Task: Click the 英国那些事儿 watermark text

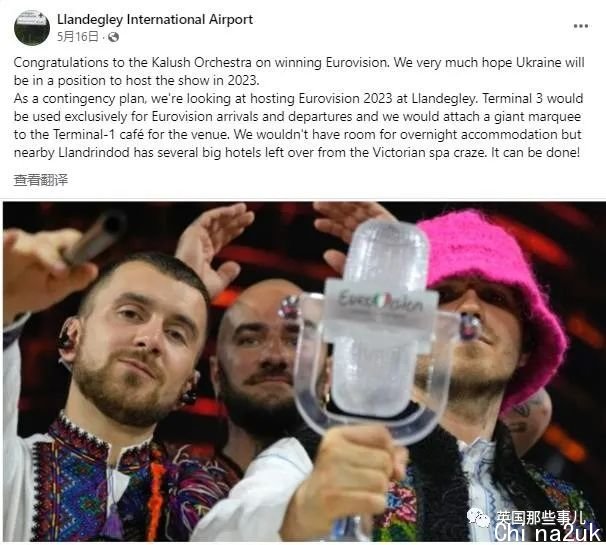Action: click(x=541, y=517)
